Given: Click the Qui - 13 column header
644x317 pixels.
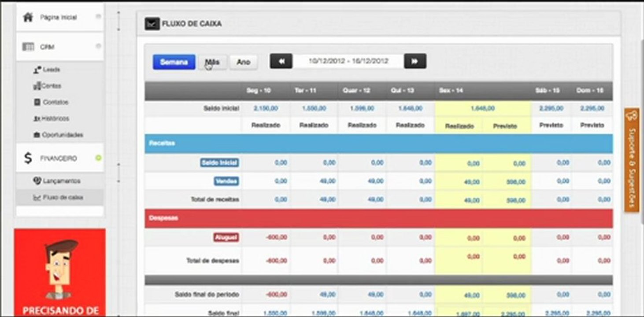Looking at the screenshot, I should [402, 91].
